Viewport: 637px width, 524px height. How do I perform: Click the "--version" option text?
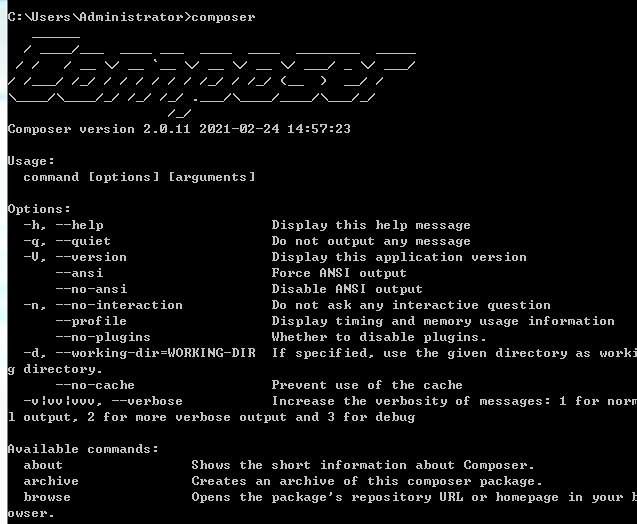point(91,257)
